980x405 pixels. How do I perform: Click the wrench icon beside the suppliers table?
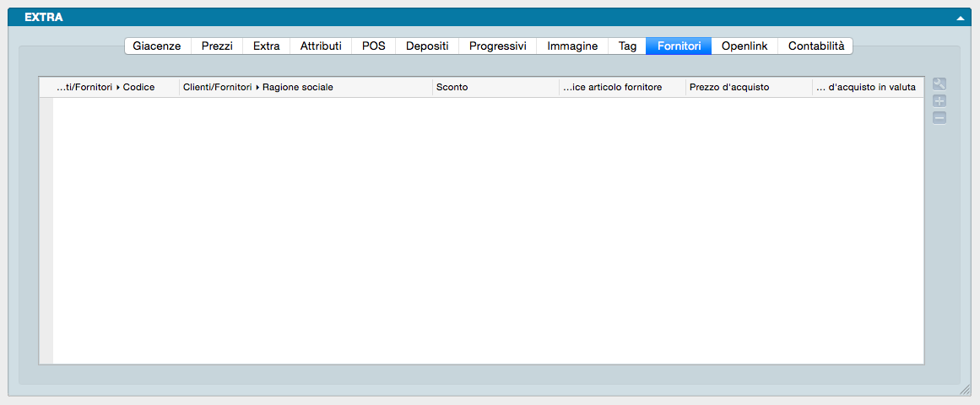click(x=939, y=84)
